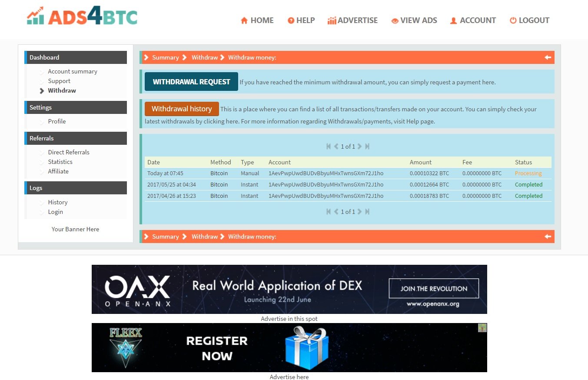Click the 0.00018783 BTC amount
Viewport: 588px width, 380px height.
(429, 196)
